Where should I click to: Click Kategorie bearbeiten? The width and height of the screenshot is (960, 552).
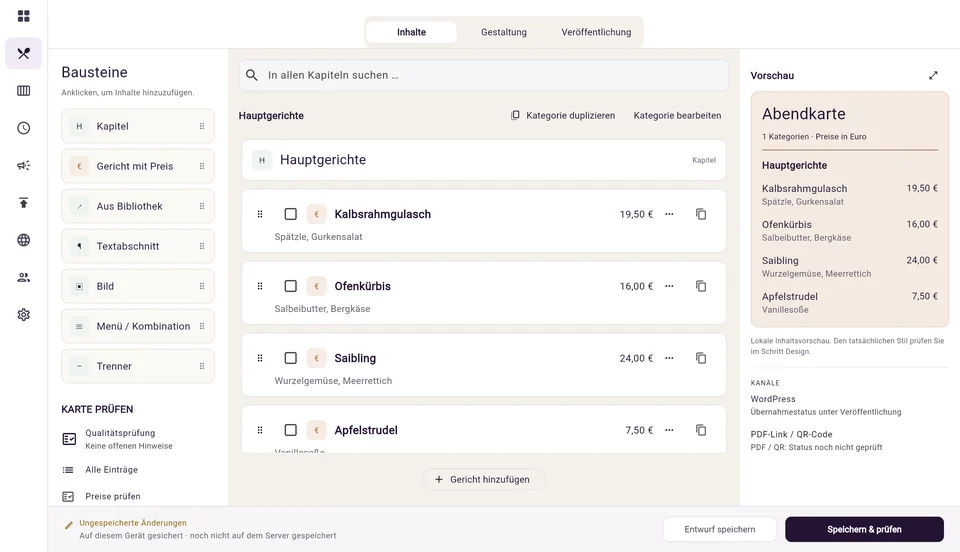(677, 115)
